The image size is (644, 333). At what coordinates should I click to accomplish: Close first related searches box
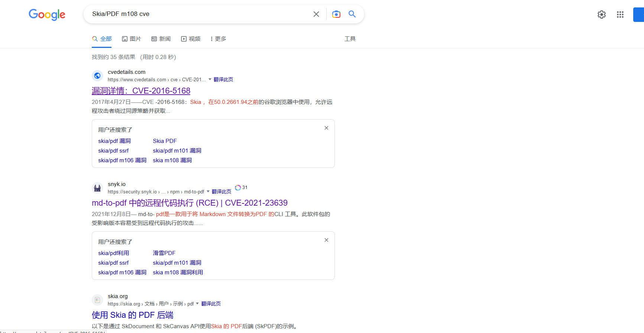click(326, 128)
